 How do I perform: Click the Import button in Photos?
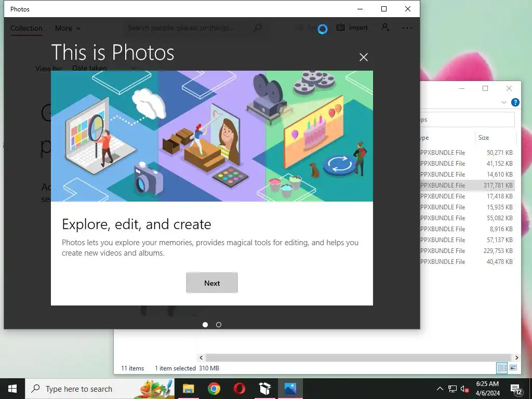point(352,28)
